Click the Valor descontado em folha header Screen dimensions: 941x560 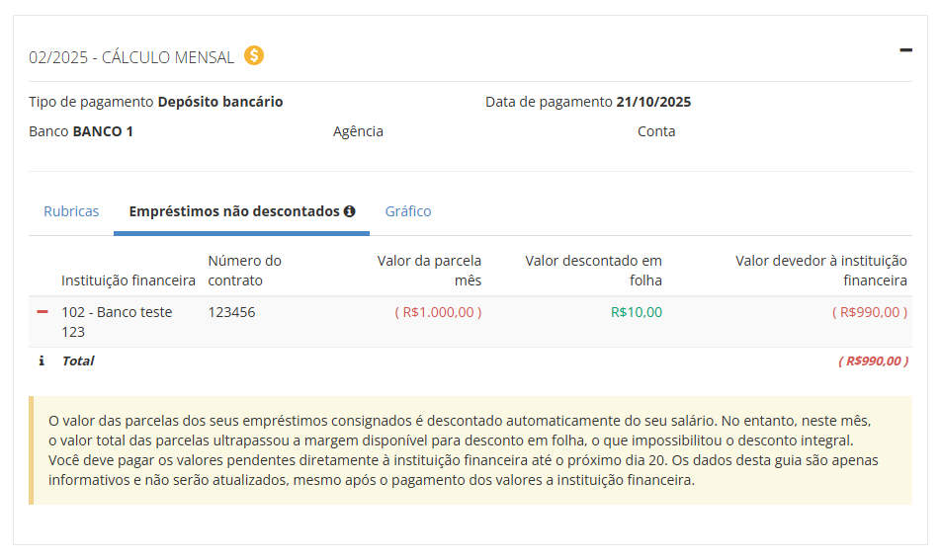click(x=593, y=271)
